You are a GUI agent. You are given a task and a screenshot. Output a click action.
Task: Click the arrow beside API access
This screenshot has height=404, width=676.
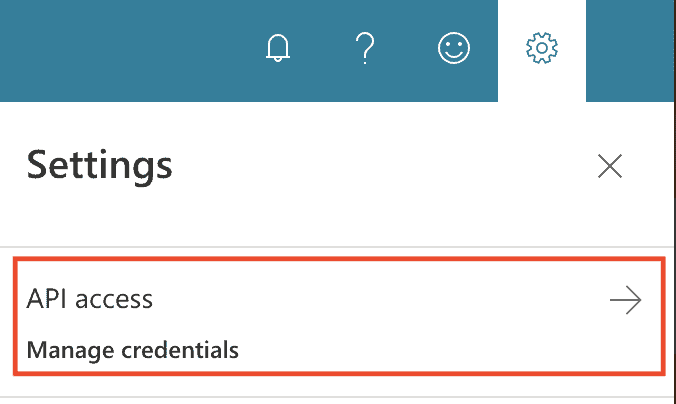point(626,300)
